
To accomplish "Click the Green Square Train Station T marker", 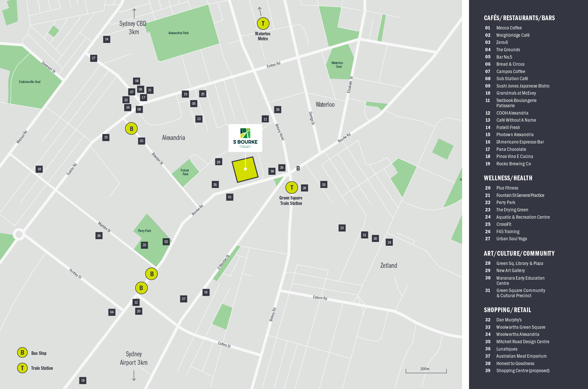I will pos(292,188).
